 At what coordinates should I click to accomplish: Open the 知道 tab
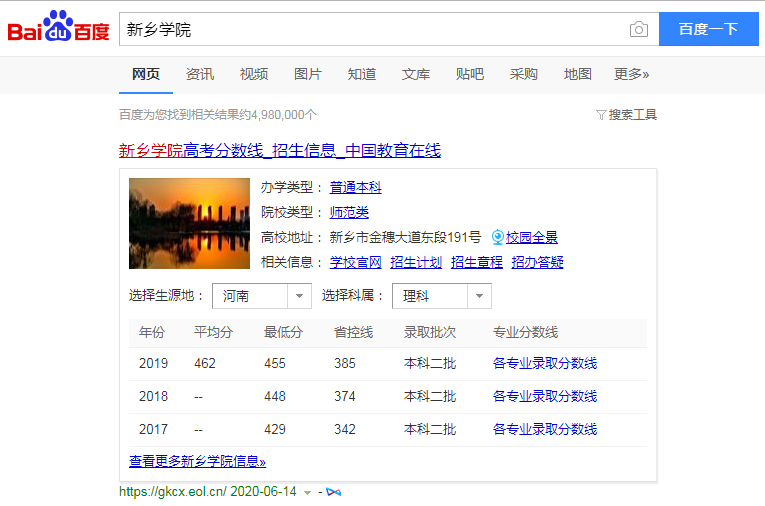[x=362, y=74]
